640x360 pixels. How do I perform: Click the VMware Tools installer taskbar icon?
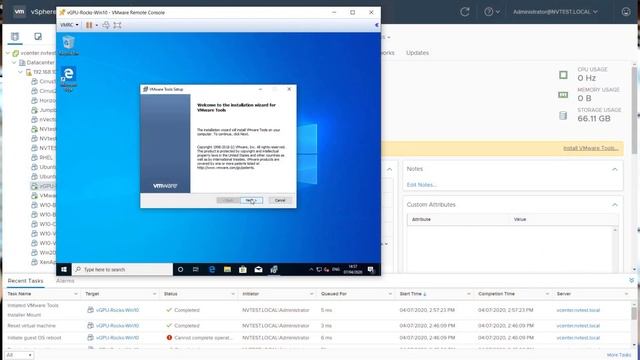(274, 269)
